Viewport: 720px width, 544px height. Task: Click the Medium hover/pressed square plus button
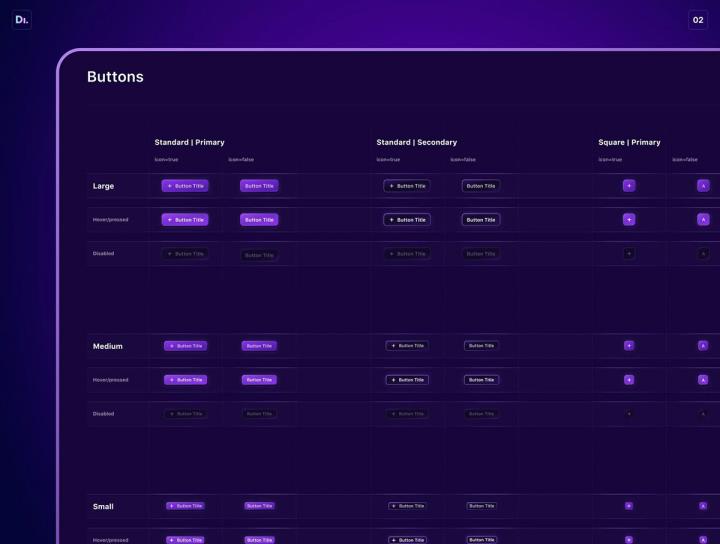(x=629, y=380)
